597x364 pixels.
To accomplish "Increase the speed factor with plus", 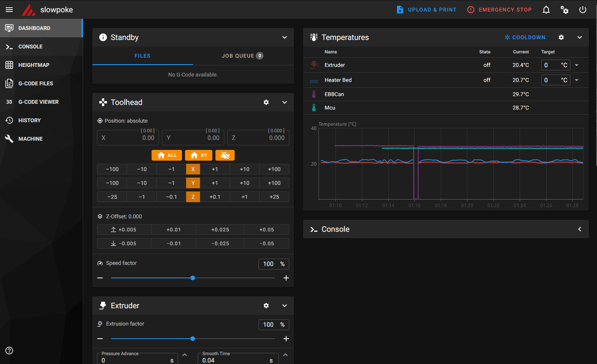I will [x=286, y=278].
